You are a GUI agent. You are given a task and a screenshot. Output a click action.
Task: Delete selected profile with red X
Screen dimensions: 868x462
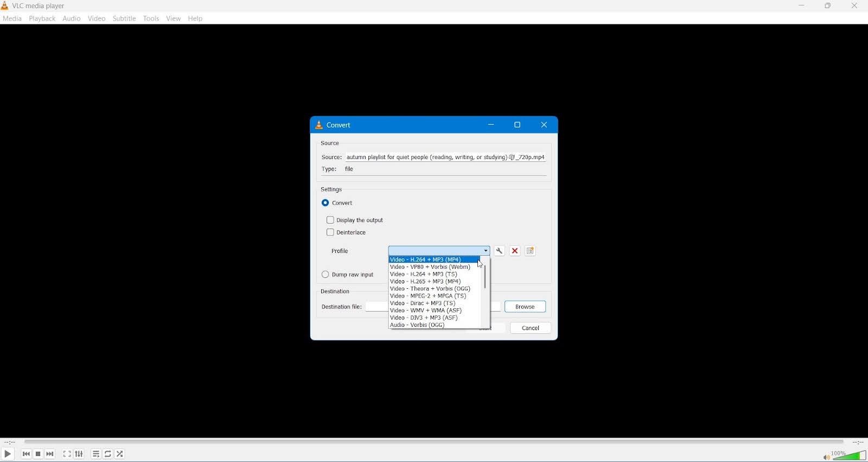point(515,251)
